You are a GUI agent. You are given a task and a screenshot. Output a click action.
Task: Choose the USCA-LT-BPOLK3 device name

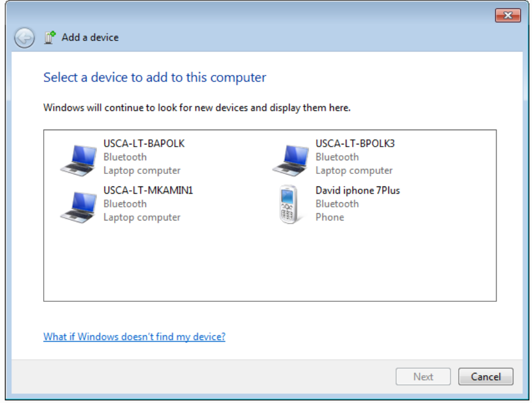pos(355,143)
